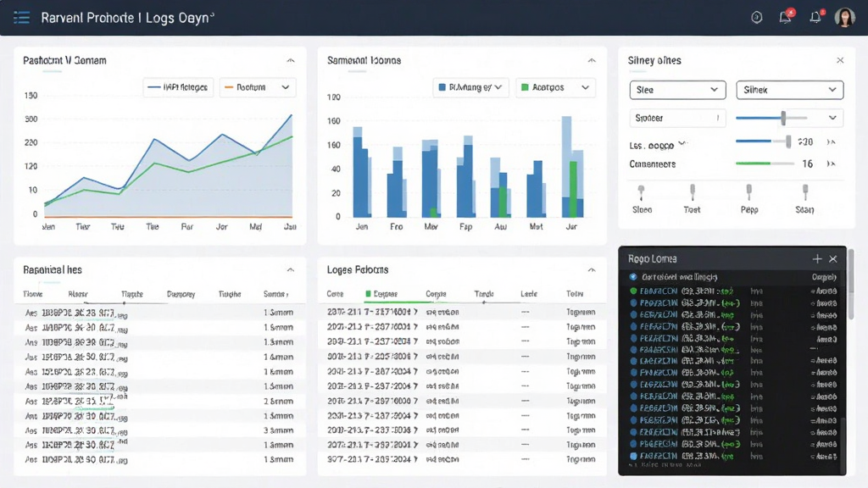Switch to the Tande tab

point(484,294)
